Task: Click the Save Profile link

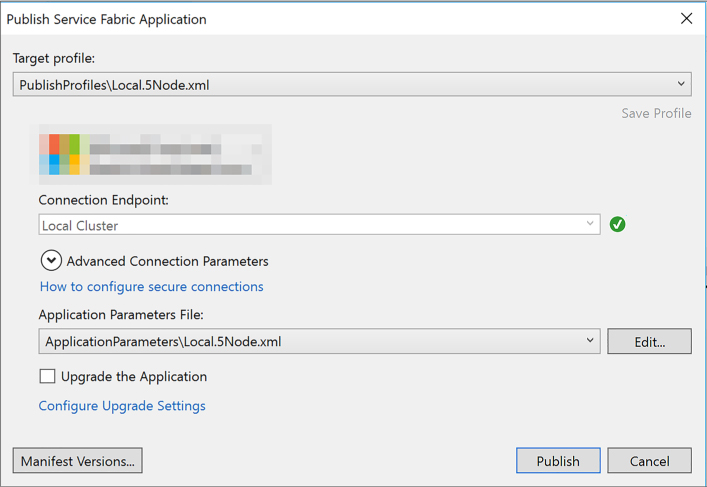Action: click(656, 113)
